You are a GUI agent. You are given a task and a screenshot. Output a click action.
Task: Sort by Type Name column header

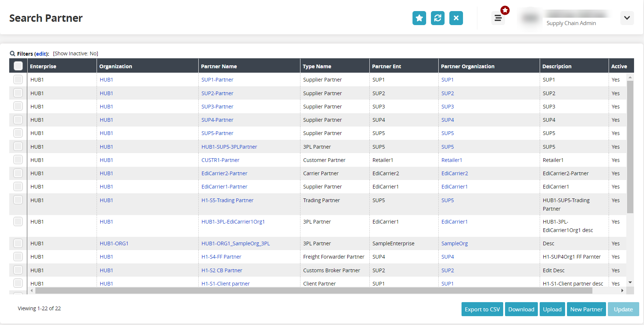317,66
